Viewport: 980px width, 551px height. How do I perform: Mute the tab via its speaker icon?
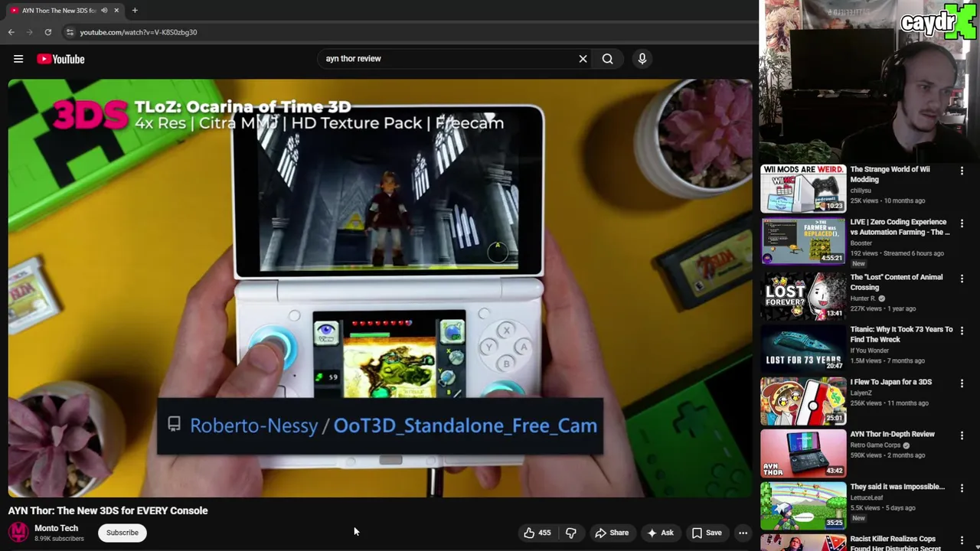[104, 11]
